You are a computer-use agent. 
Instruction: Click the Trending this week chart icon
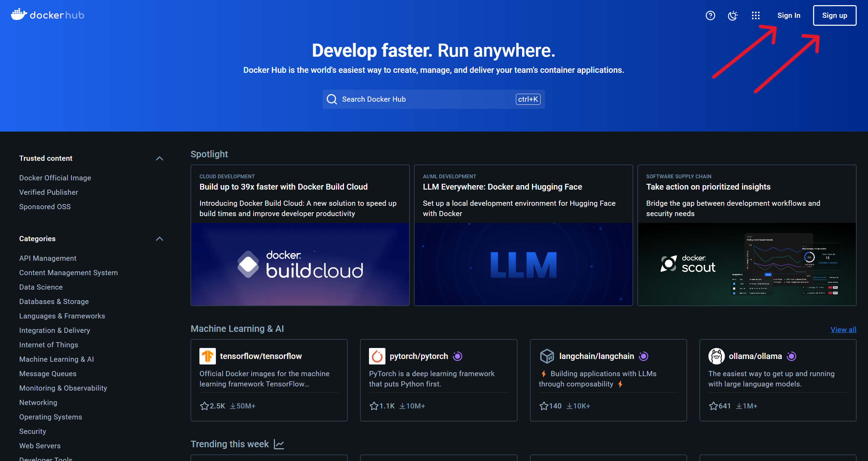[x=279, y=444]
